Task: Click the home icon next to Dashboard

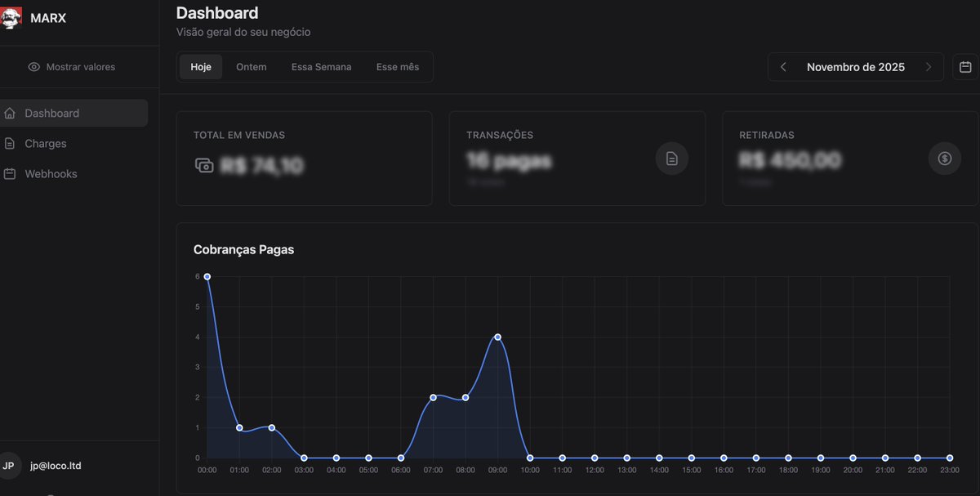Action: point(10,113)
